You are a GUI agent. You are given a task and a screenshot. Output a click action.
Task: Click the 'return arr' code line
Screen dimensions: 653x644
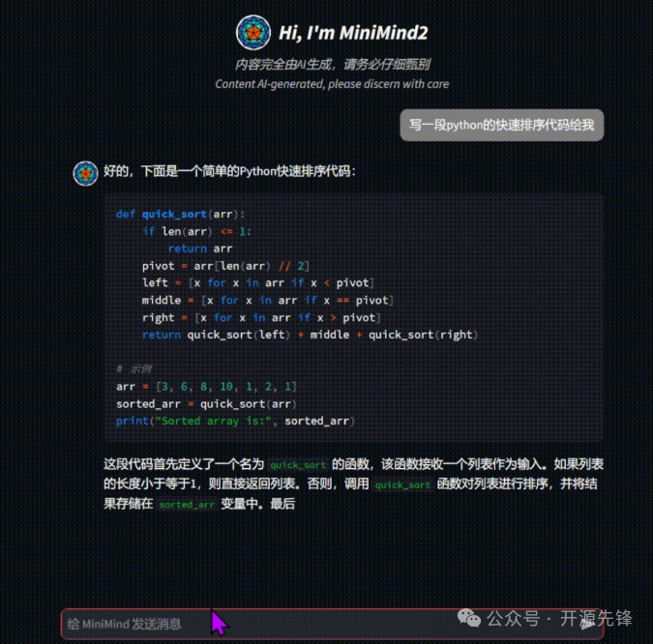pyautogui.click(x=200, y=249)
